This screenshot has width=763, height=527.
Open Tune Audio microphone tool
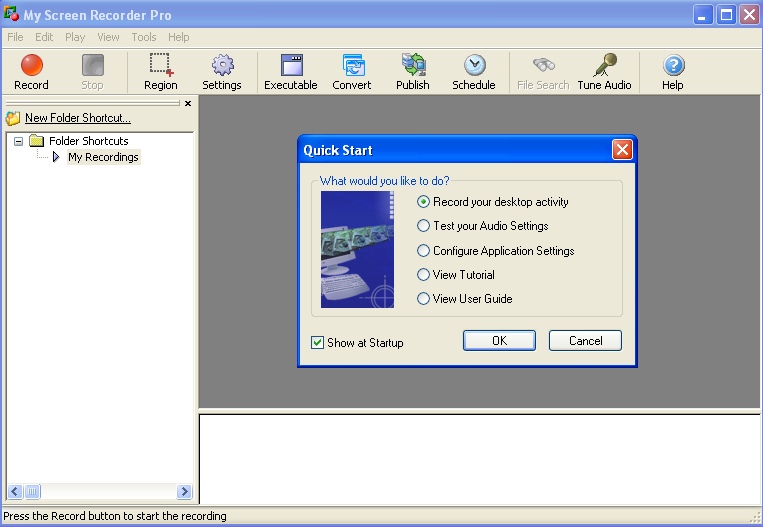(x=604, y=72)
